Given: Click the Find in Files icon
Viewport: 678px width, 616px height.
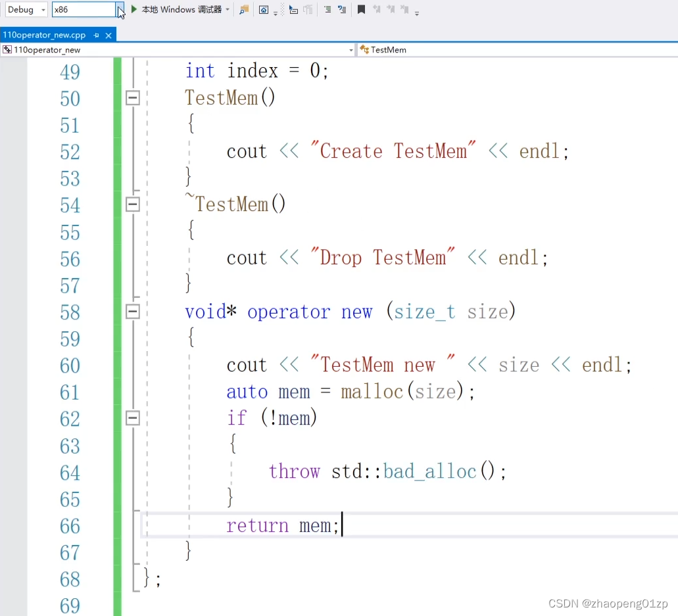Looking at the screenshot, I should click(244, 10).
